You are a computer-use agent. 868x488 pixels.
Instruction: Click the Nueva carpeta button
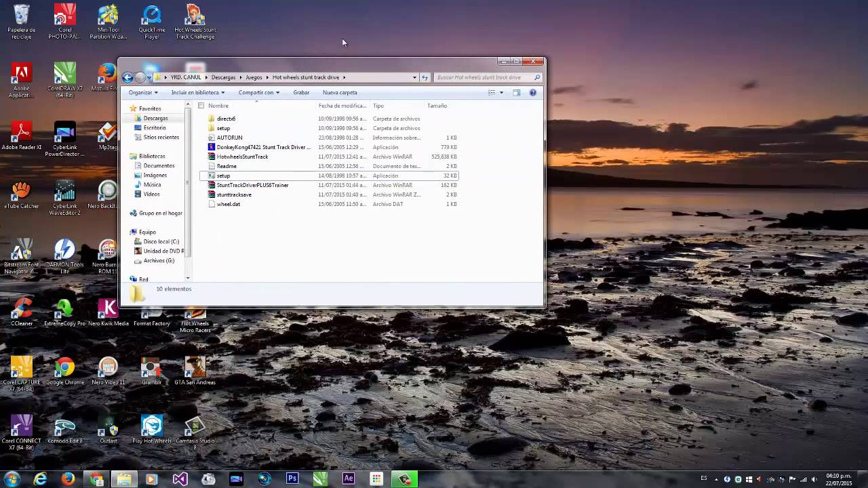339,92
